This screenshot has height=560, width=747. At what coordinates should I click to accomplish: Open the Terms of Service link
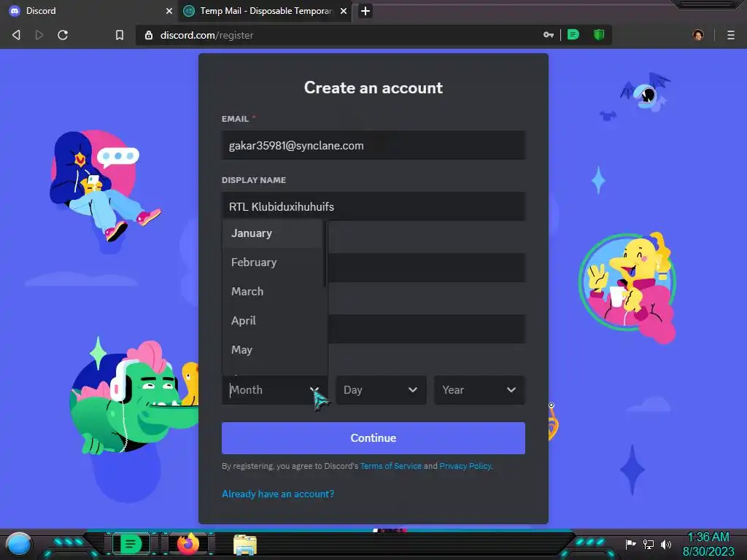pyautogui.click(x=391, y=466)
